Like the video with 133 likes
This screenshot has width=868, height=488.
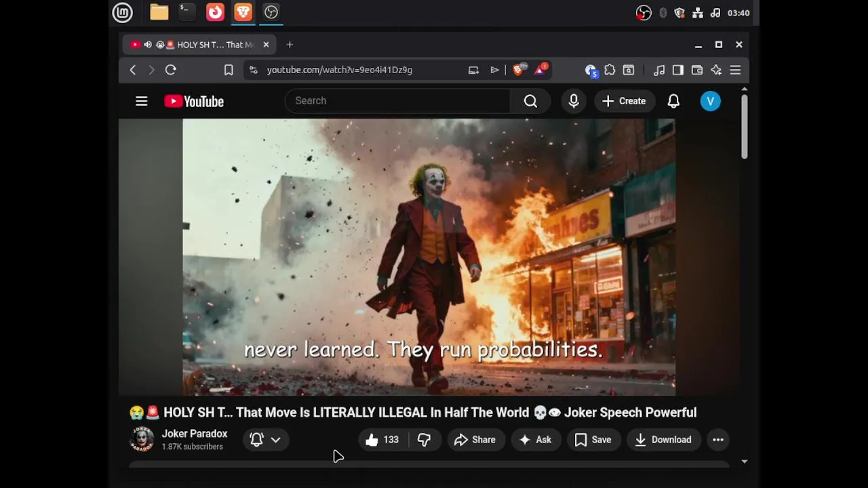tap(383, 440)
